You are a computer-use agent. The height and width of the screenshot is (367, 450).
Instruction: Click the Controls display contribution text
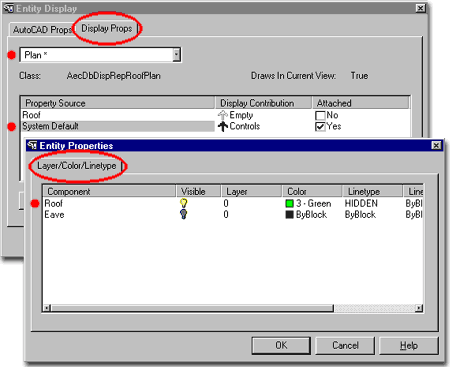(x=245, y=126)
